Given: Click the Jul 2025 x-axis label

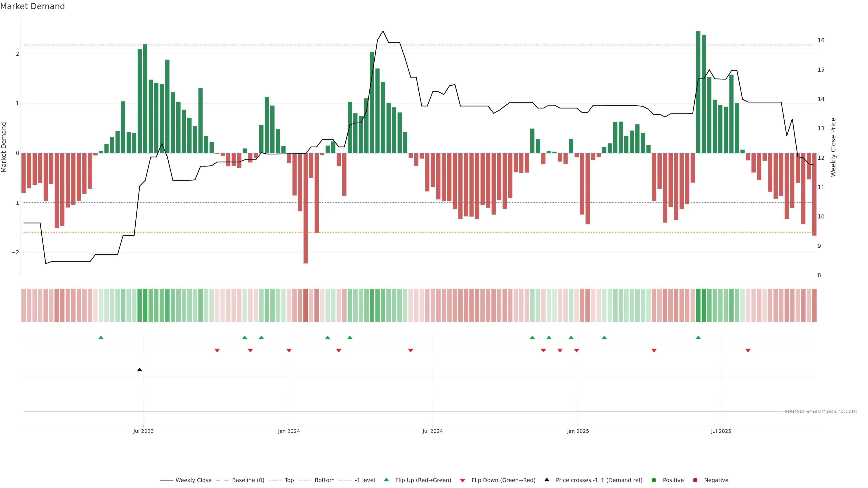Looking at the screenshot, I should point(721,431).
